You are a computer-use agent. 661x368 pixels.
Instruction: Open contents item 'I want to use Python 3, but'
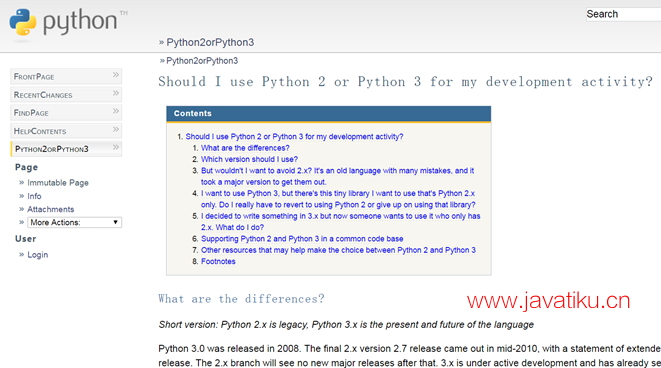click(338, 199)
